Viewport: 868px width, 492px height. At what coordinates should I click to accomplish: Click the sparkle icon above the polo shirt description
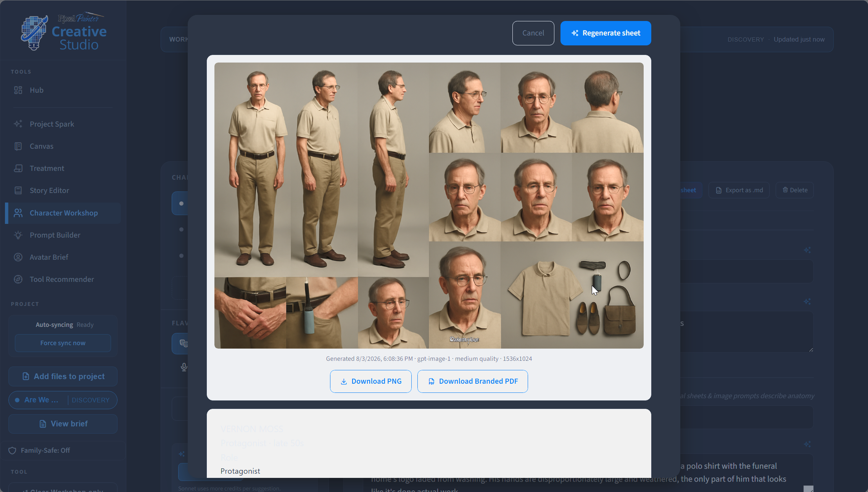(807, 444)
